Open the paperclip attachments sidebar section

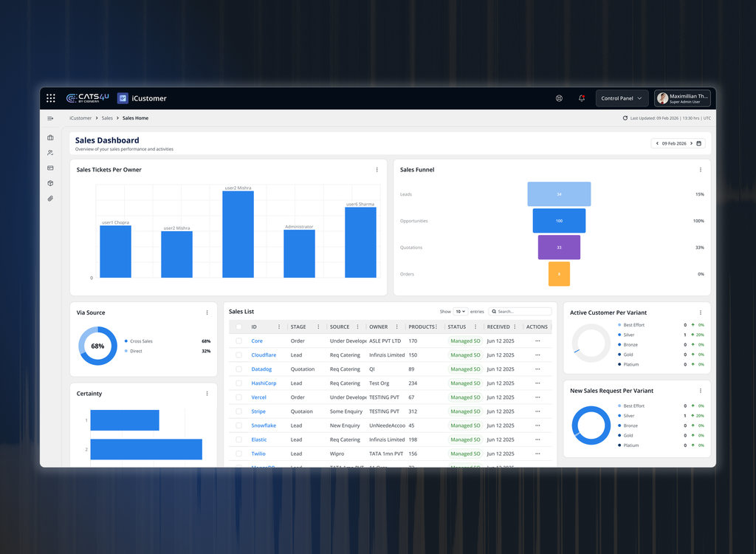pos(50,199)
